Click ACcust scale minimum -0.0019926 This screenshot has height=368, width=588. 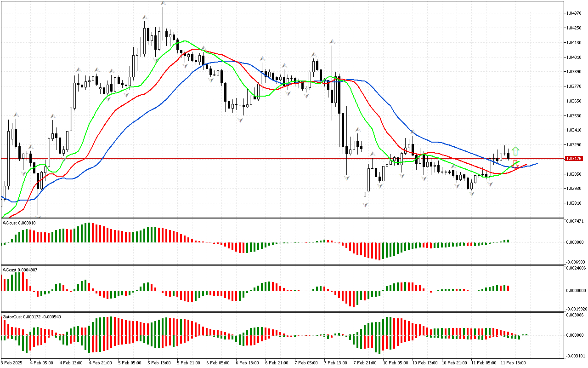click(577, 309)
